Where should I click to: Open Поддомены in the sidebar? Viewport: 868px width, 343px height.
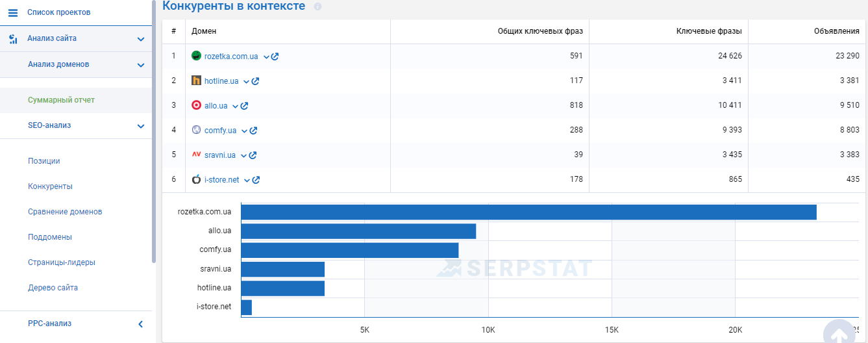(50, 237)
